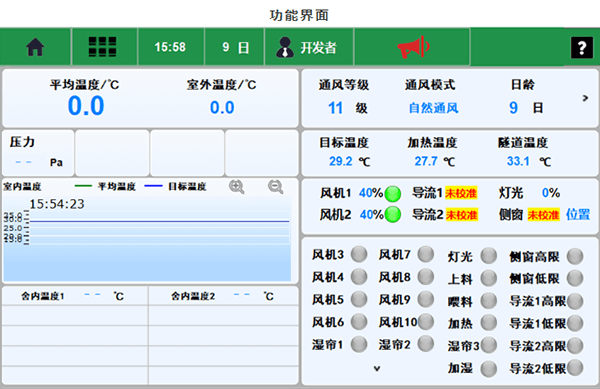
Task: Click the 9 日 day item
Action: (236, 47)
